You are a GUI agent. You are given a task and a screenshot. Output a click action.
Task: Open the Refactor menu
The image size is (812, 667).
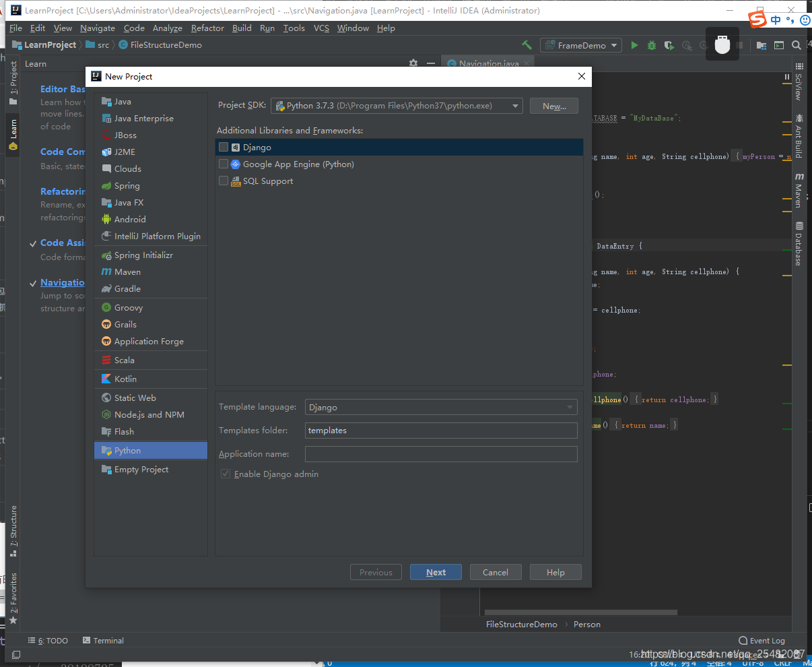pos(207,28)
